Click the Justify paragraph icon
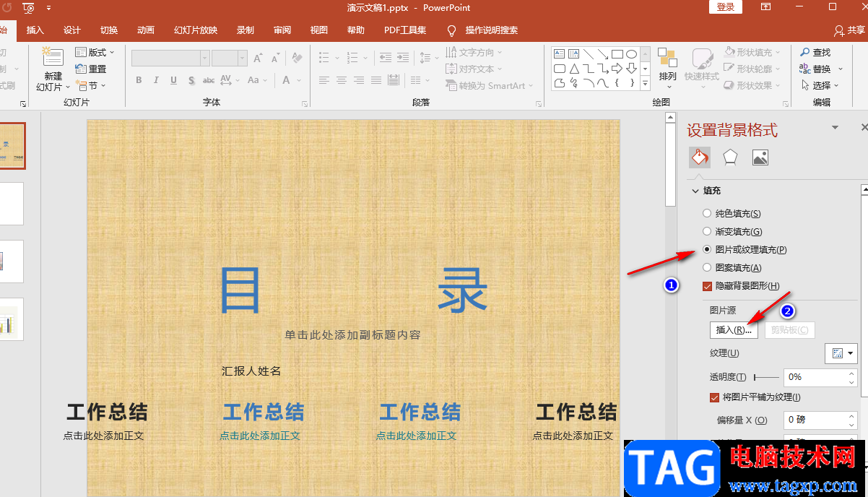This screenshot has width=868, height=497. tap(375, 80)
